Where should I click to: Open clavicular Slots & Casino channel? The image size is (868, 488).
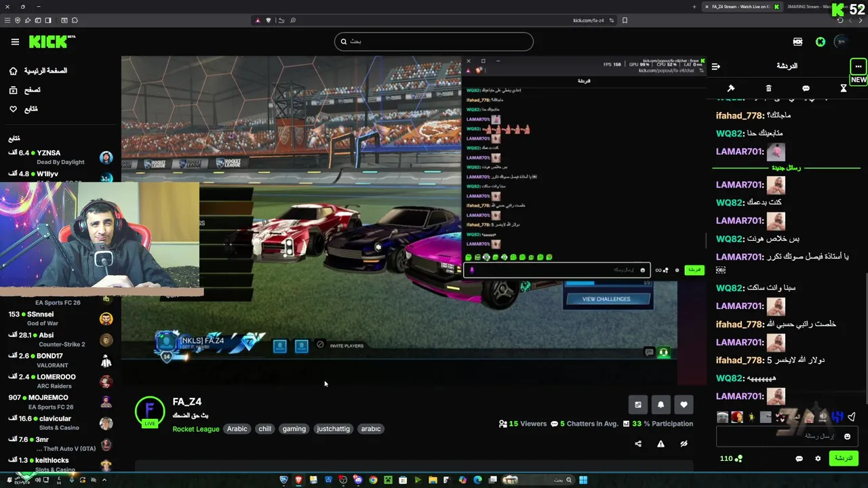coord(60,423)
